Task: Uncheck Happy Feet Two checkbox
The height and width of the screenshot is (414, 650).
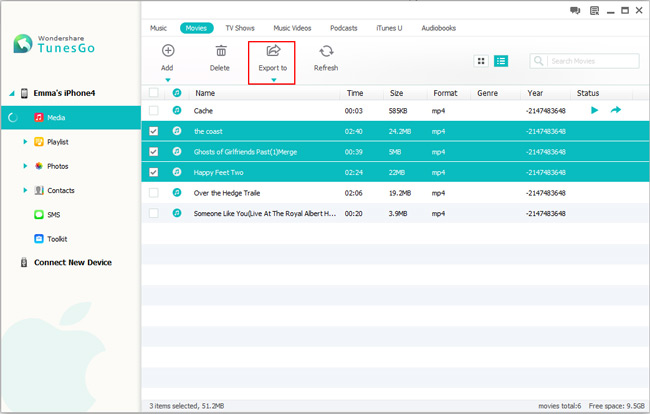Action: (x=154, y=172)
